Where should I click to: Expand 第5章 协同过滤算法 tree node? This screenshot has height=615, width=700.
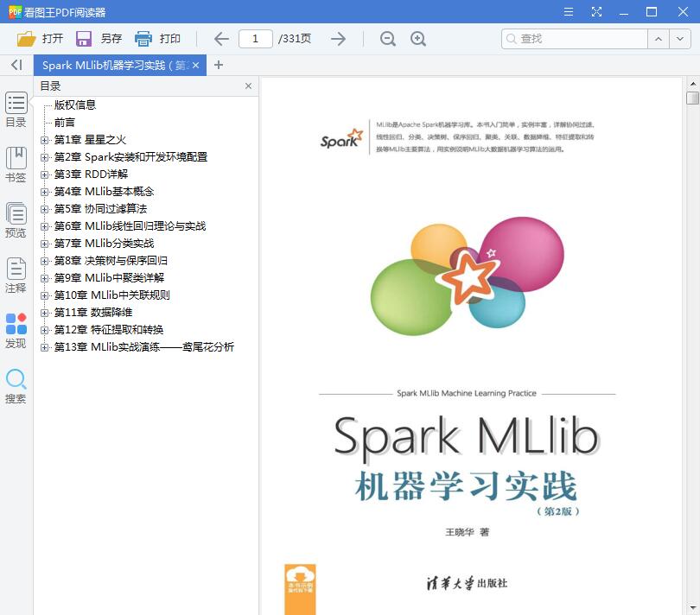pos(44,209)
